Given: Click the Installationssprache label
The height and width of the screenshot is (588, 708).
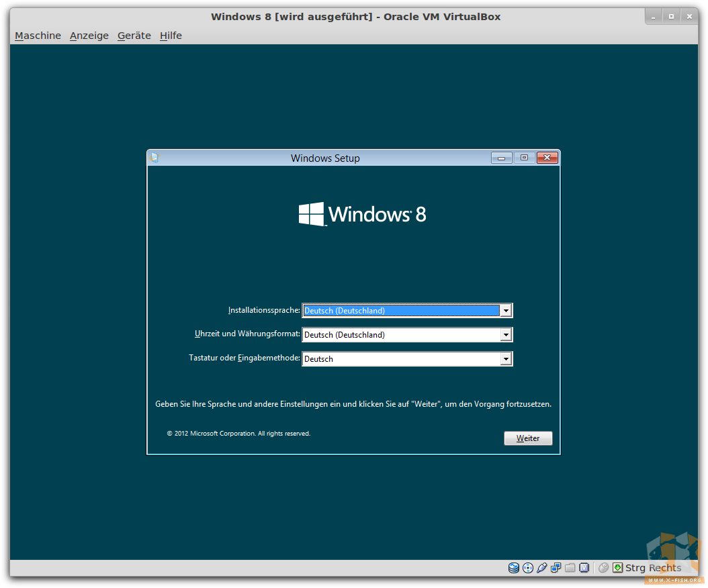Looking at the screenshot, I should pos(264,310).
